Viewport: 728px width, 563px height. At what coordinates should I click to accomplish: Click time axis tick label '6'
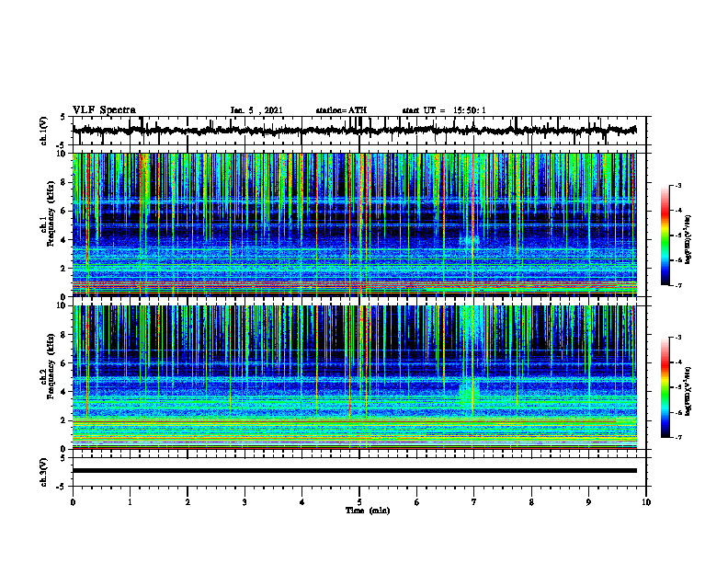(x=417, y=502)
